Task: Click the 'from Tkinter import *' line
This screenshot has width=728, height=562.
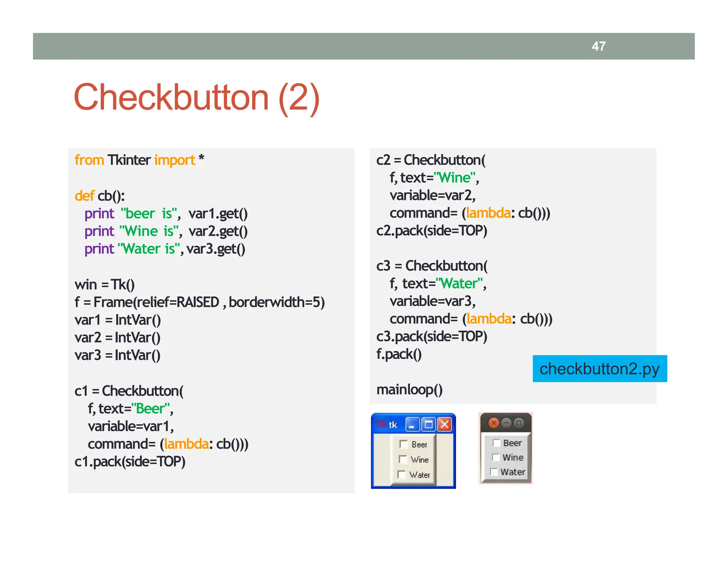Action: [139, 160]
